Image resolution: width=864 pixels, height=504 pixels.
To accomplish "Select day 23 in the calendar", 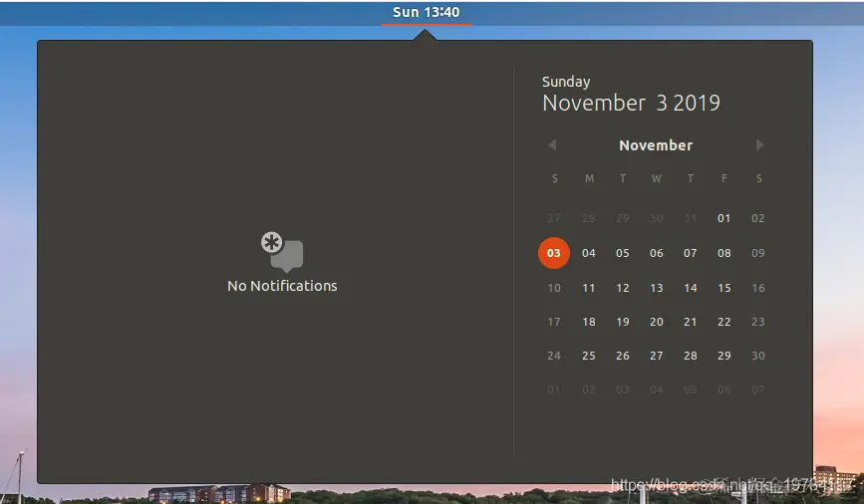I will pos(758,322).
